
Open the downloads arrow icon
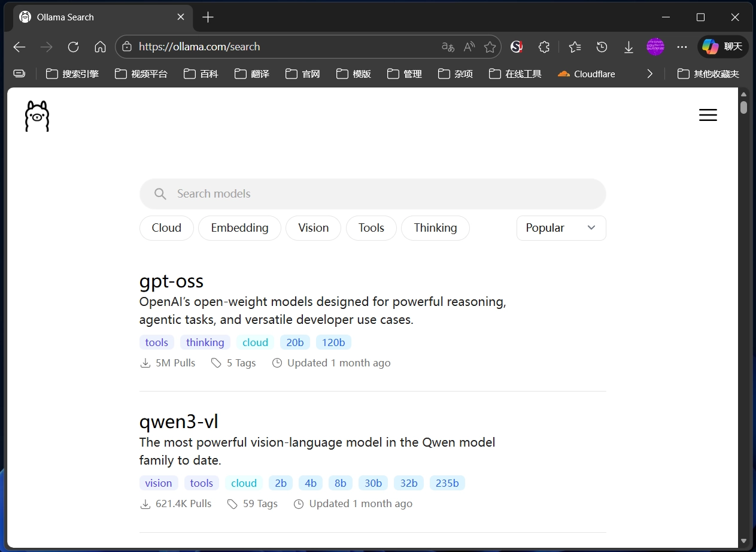(629, 47)
